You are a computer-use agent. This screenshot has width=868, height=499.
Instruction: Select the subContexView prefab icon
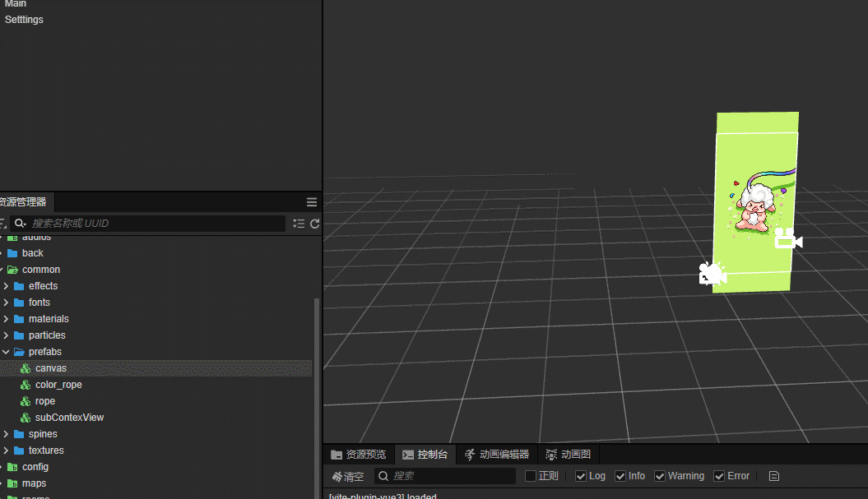(26, 418)
